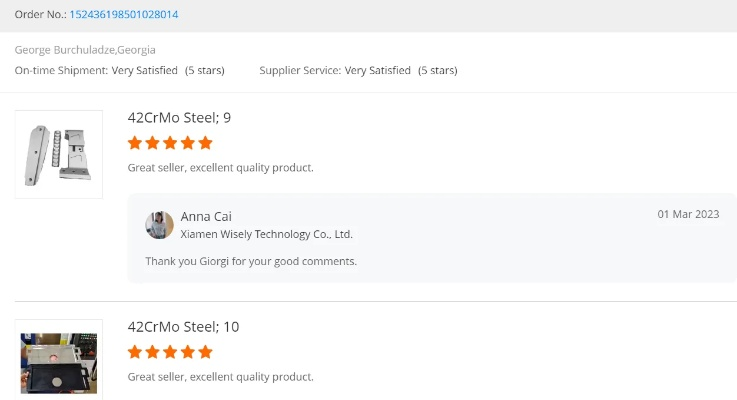Click first star of "42CrMo Steel; 10" rating
737x400 pixels.
coord(135,352)
